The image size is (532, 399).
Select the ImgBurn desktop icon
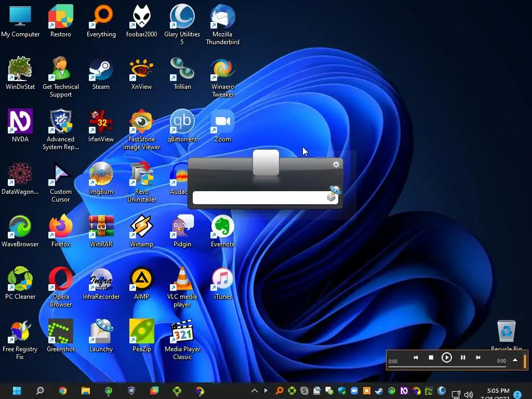point(101,179)
